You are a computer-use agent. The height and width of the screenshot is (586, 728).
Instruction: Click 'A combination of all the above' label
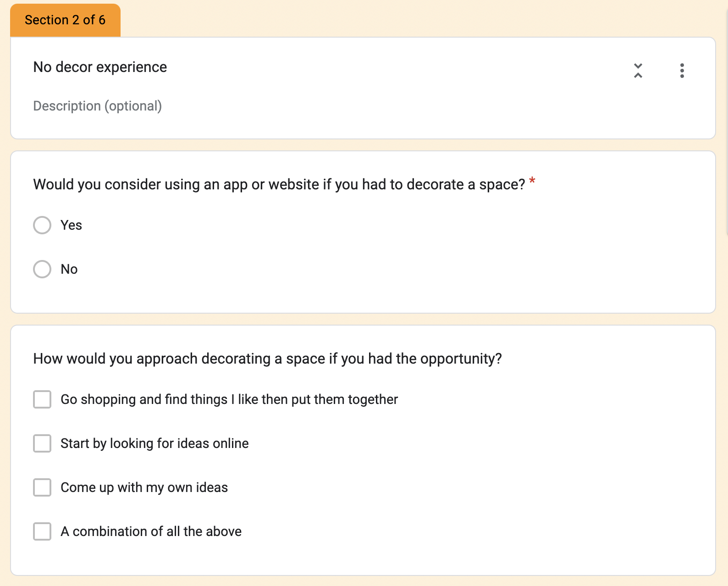tap(151, 531)
